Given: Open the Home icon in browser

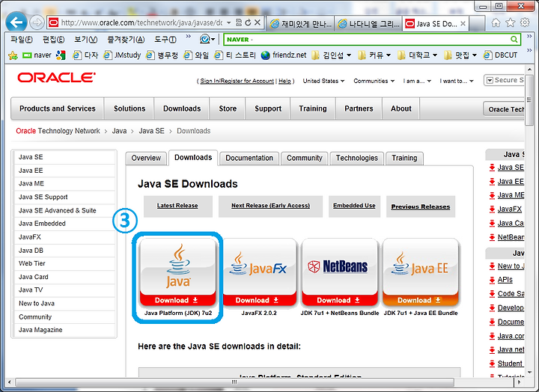Looking at the screenshot, I should coord(496,22).
